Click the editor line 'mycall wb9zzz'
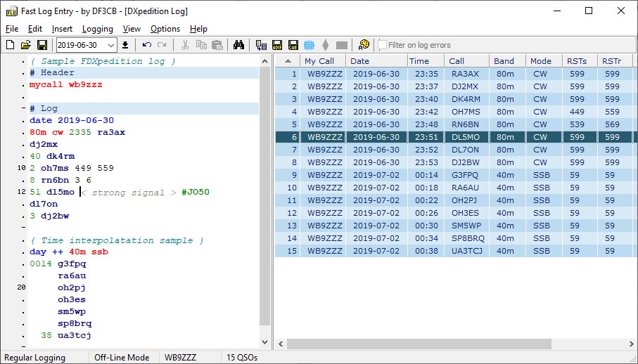Screen dimensions: 638x364 click(65, 84)
